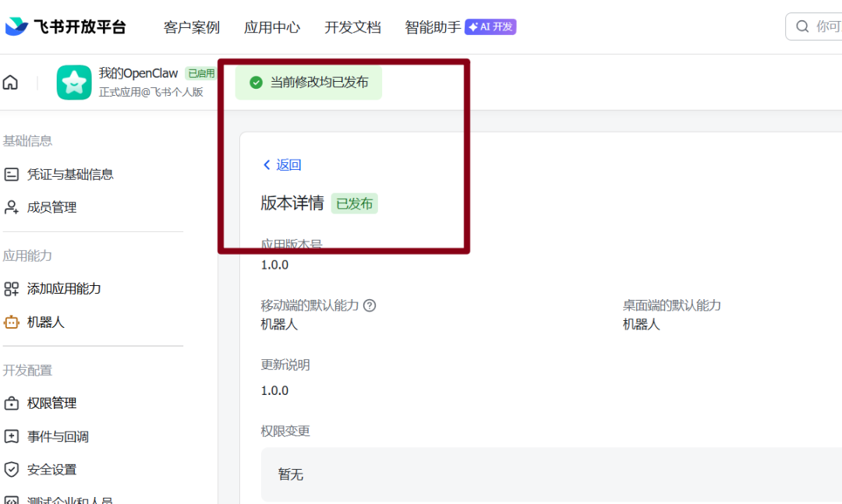Go to home via the house icon
This screenshot has height=504, width=842.
pyautogui.click(x=10, y=83)
